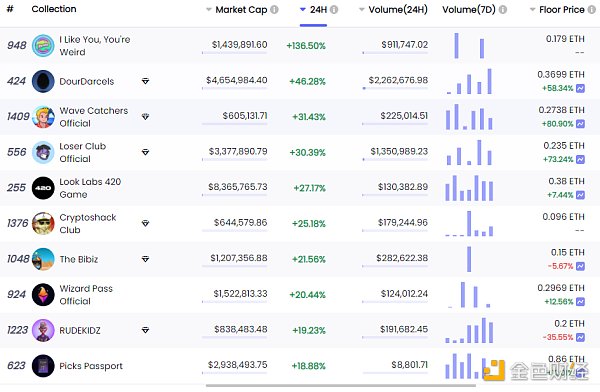This screenshot has height=392, width=600.
Task: Open the Market Cap info icon
Action: coord(274,10)
